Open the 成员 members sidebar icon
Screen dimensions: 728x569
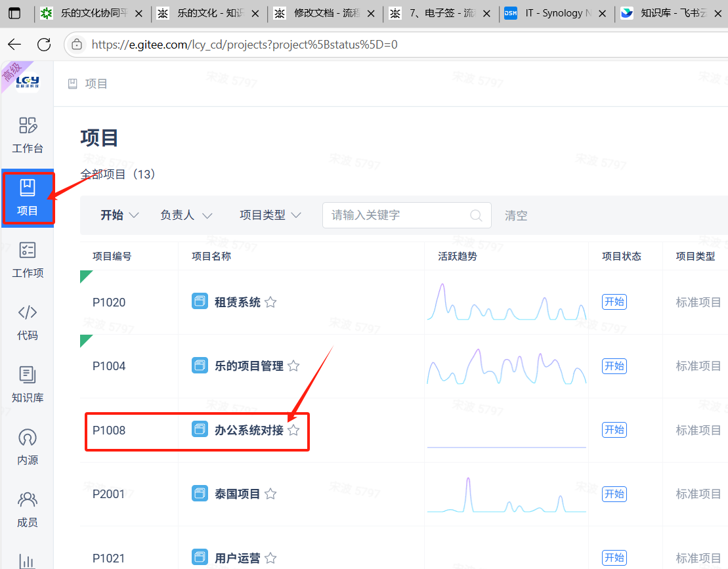coord(28,509)
